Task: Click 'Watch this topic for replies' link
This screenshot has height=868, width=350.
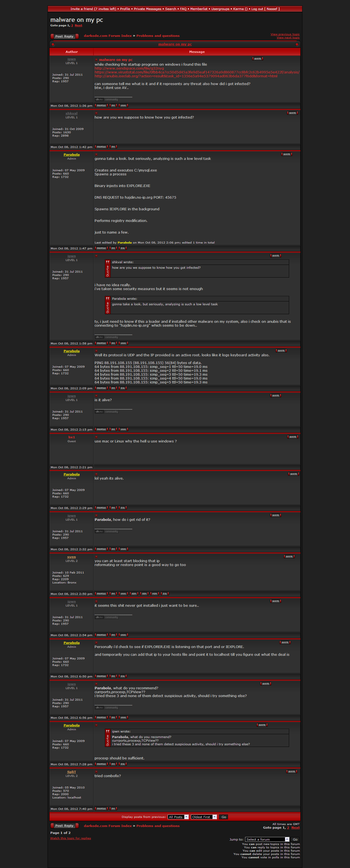Action: pyautogui.click(x=70, y=838)
